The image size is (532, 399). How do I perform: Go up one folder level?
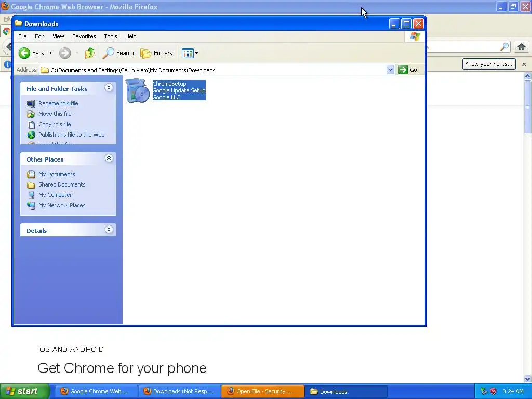click(x=89, y=53)
